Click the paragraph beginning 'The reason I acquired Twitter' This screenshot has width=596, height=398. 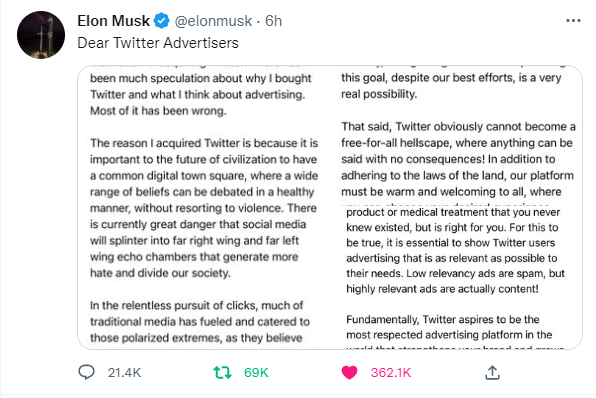204,208
